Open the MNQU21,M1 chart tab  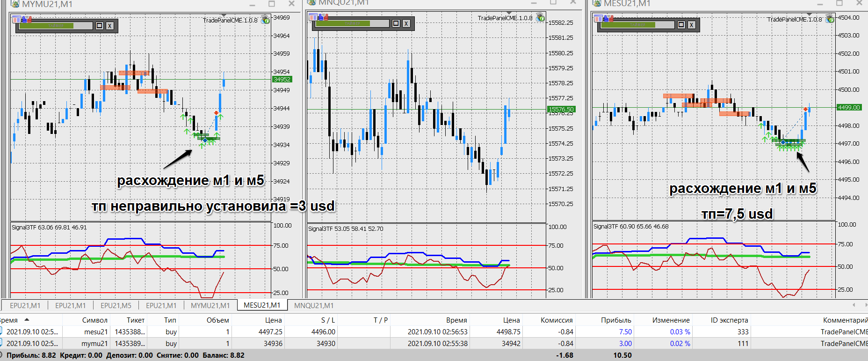(314, 305)
